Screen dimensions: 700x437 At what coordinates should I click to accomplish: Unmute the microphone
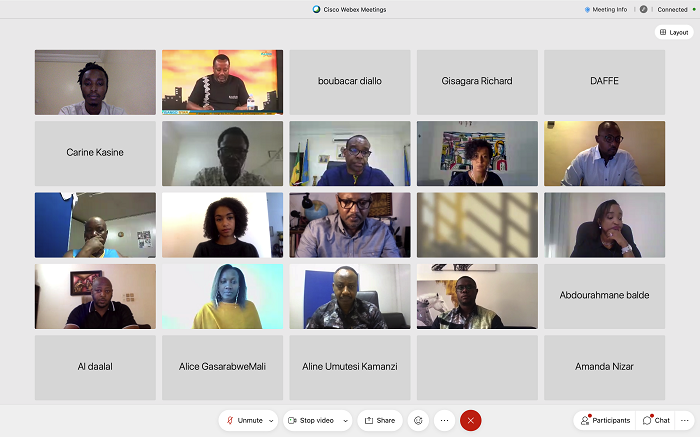click(245, 420)
